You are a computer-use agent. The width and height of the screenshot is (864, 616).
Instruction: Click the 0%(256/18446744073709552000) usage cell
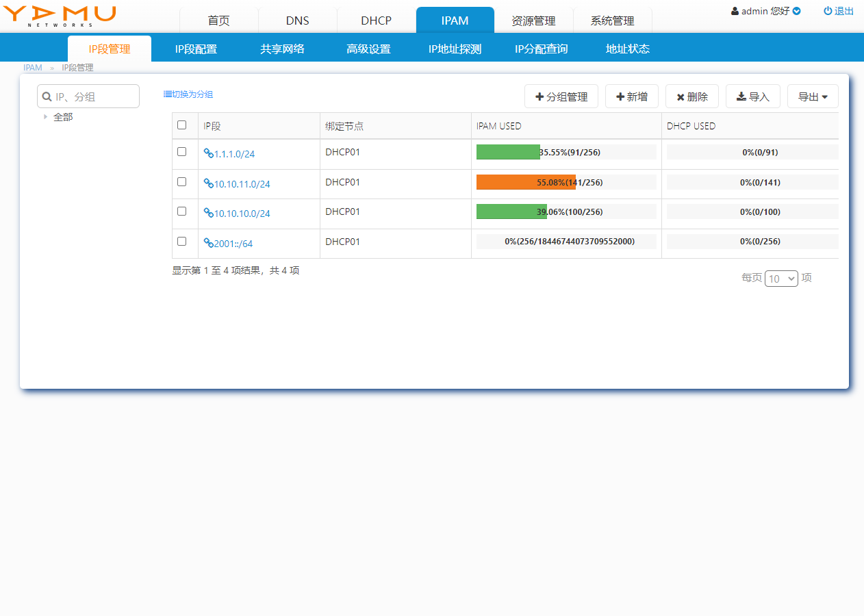coord(567,242)
